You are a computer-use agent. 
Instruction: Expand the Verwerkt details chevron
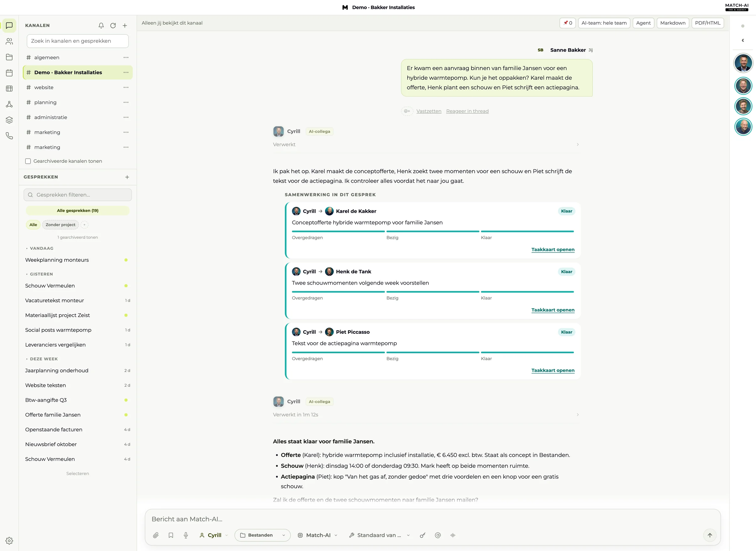coord(577,145)
